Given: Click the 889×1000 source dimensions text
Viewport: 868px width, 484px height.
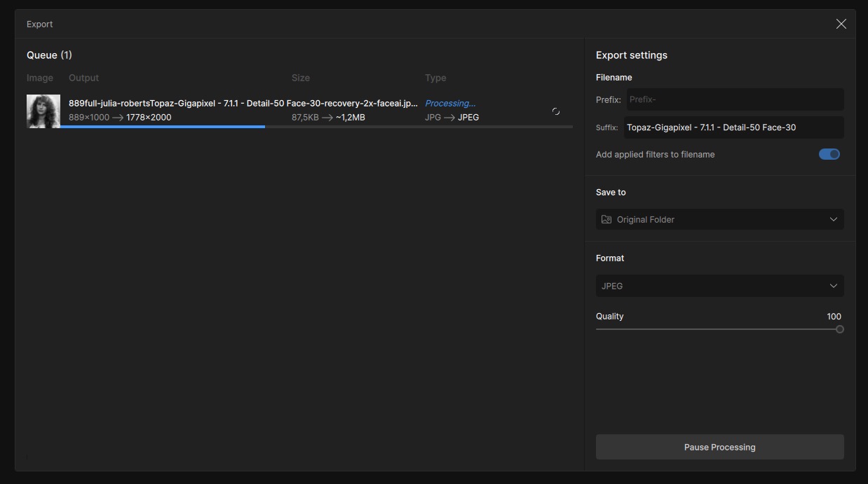Looking at the screenshot, I should pos(89,117).
